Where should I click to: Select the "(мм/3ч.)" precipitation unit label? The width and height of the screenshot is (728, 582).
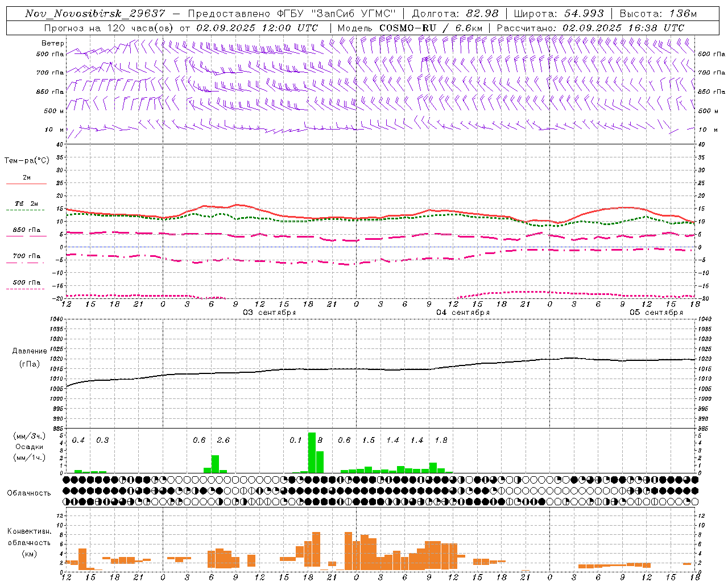(x=29, y=436)
